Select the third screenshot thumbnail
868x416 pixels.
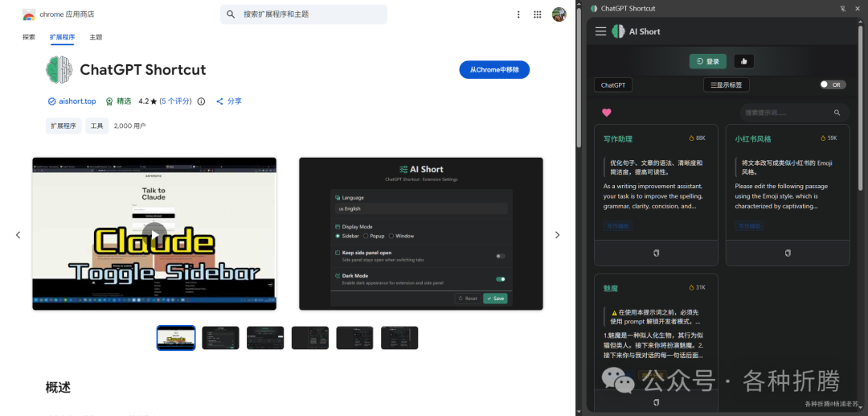265,338
